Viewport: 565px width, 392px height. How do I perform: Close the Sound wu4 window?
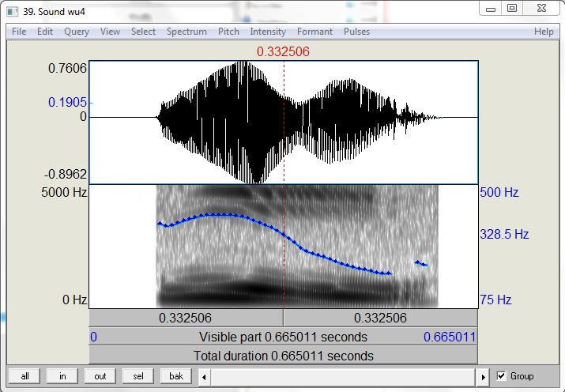541,8
